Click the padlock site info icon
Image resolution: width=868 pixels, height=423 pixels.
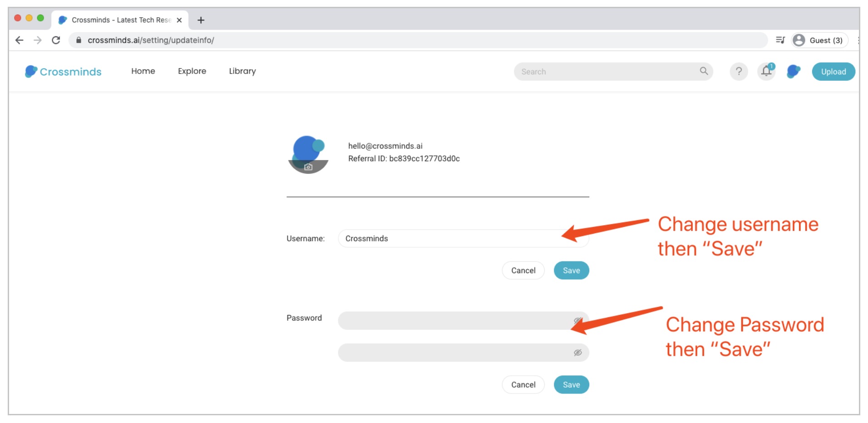point(79,40)
